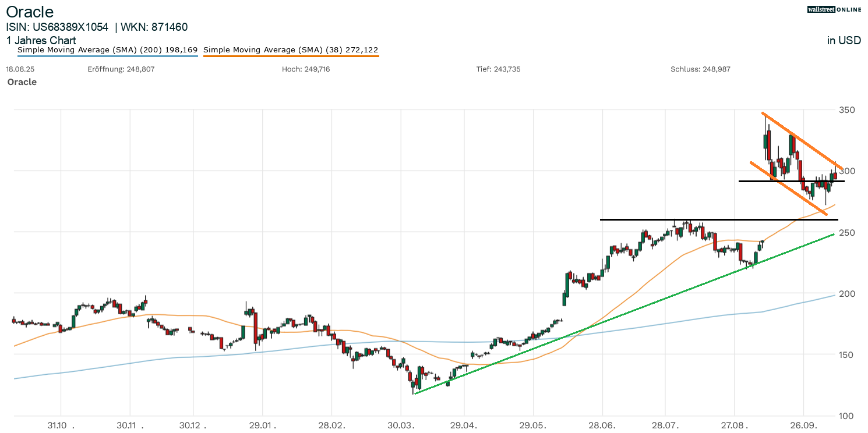868x433 pixels.
Task: Click the bold Oracle series label
Action: click(x=22, y=82)
